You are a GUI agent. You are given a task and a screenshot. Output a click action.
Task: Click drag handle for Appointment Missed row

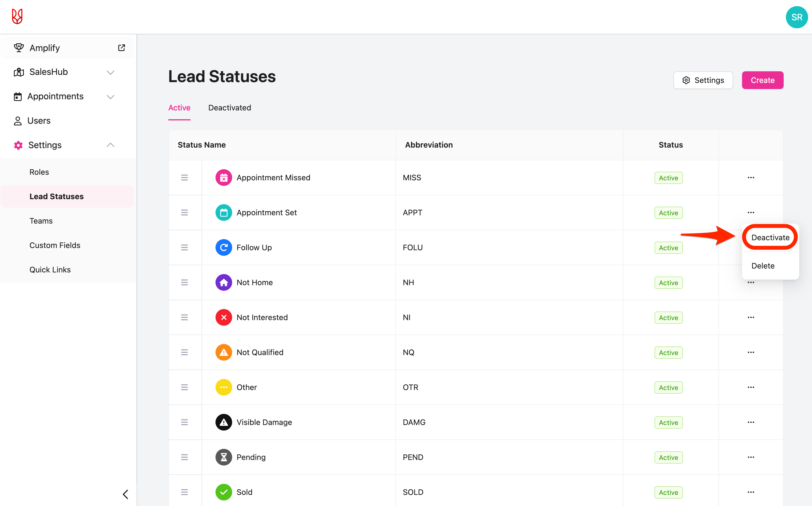click(x=184, y=178)
